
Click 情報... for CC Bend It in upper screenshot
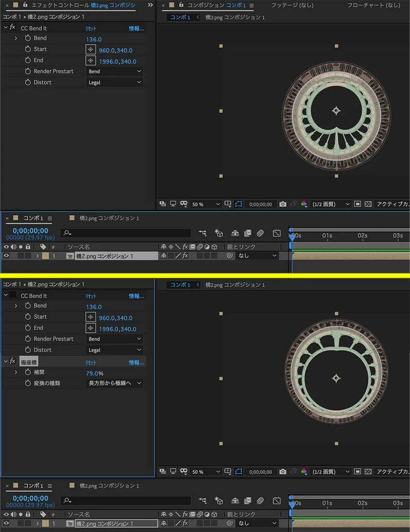coord(136,28)
